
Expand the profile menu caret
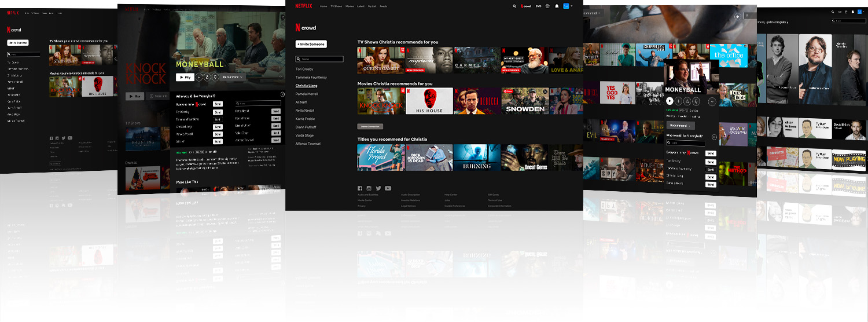point(572,6)
